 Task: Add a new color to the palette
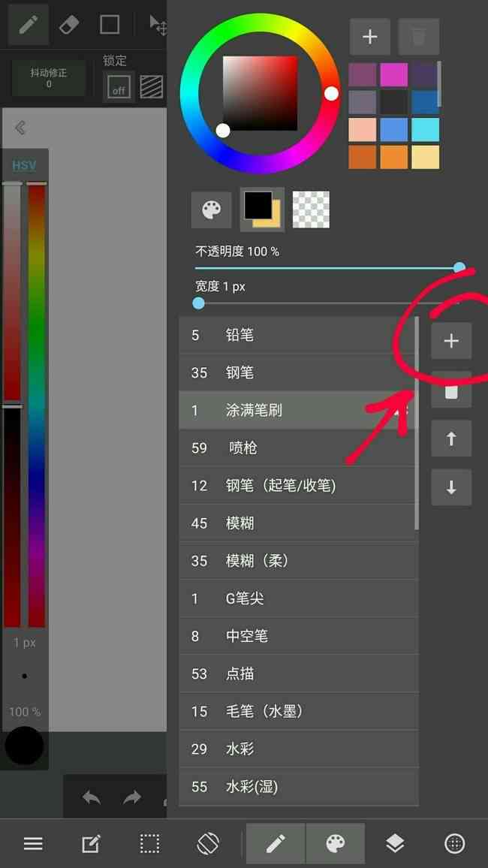(x=369, y=37)
